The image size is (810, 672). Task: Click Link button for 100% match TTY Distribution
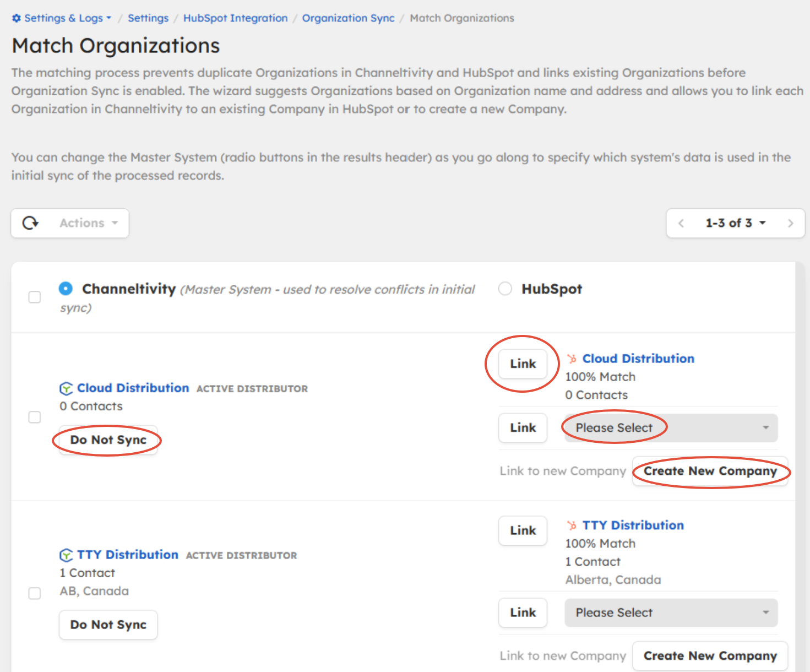(523, 531)
